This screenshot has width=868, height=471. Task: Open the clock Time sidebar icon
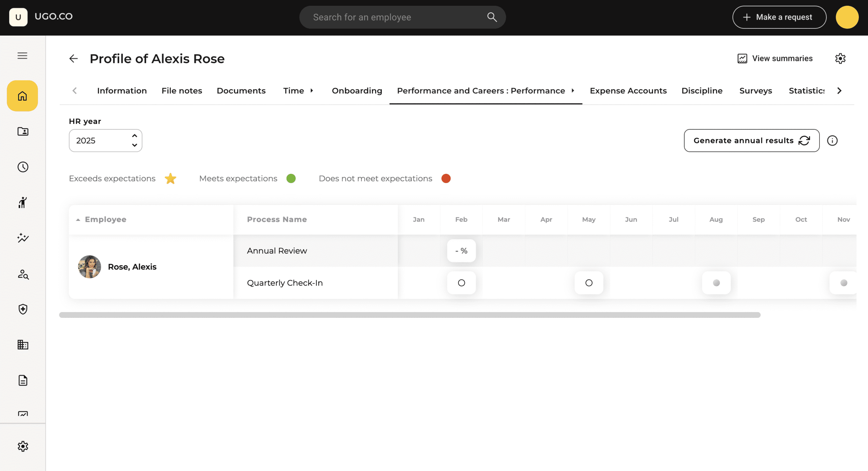point(23,167)
